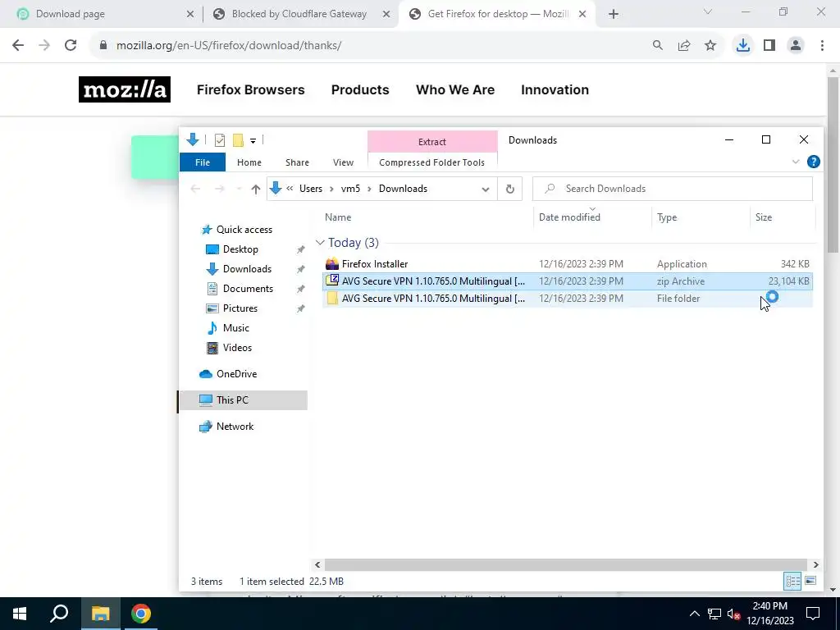
Task: Click vm5 in address breadcrumb
Action: pyautogui.click(x=350, y=189)
